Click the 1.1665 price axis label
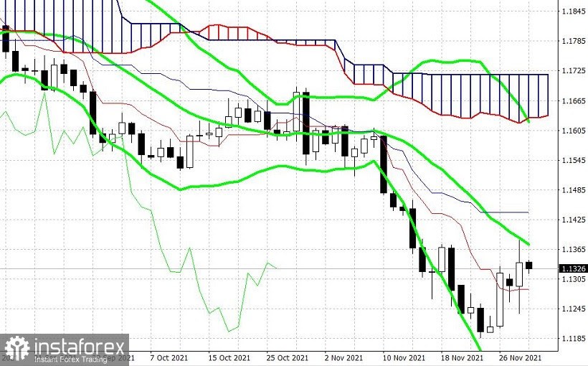The height and width of the screenshot is (366, 588). tap(574, 100)
